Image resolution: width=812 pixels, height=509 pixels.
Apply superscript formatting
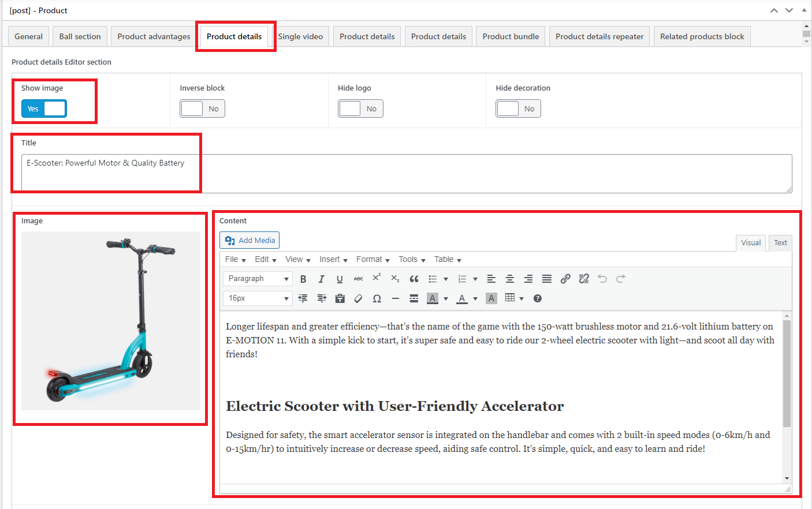pos(377,278)
